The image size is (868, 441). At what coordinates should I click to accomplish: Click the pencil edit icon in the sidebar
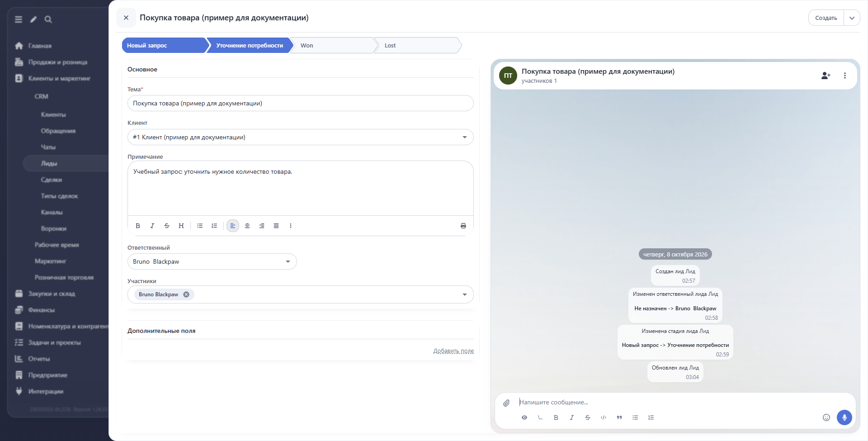[x=33, y=19]
